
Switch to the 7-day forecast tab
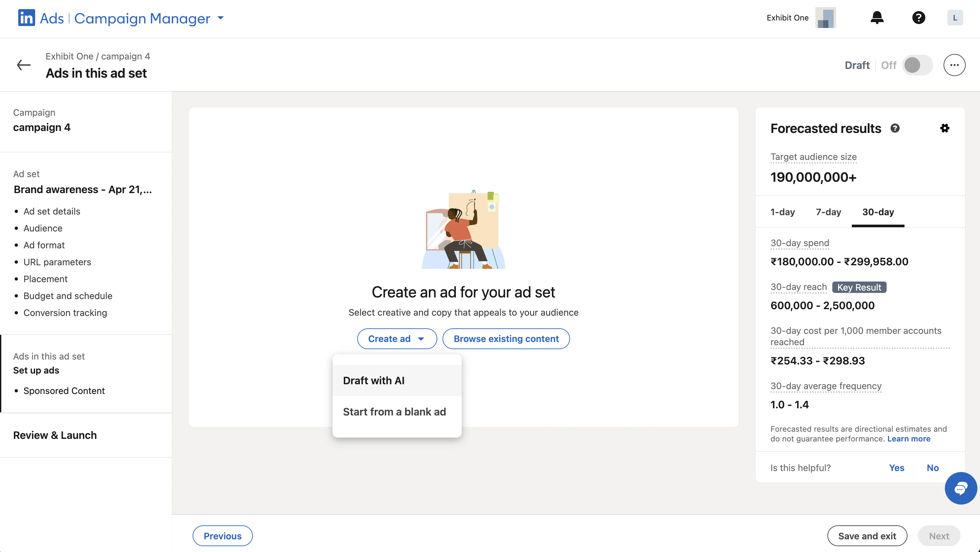[828, 212]
